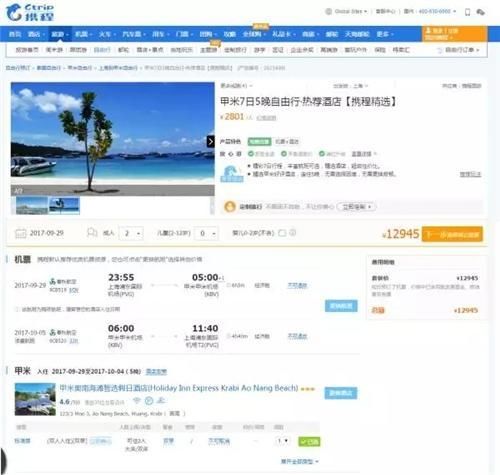Click the help icon beside infant checkbox
The image size is (500, 475).
[292, 233]
